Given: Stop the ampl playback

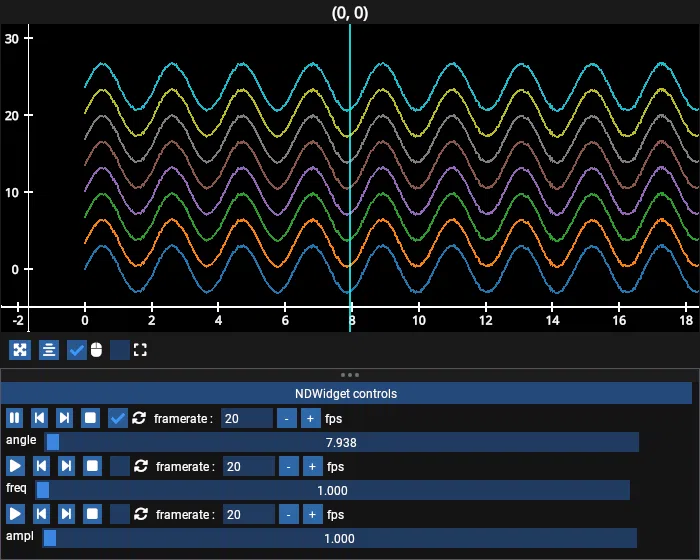Looking at the screenshot, I should click(x=92, y=514).
